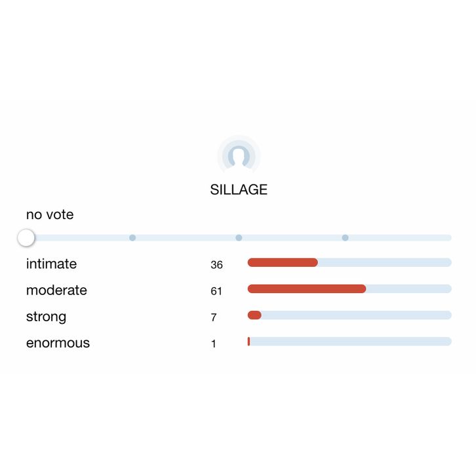Click the "no vote" label
The height and width of the screenshot is (476, 476).
click(50, 214)
